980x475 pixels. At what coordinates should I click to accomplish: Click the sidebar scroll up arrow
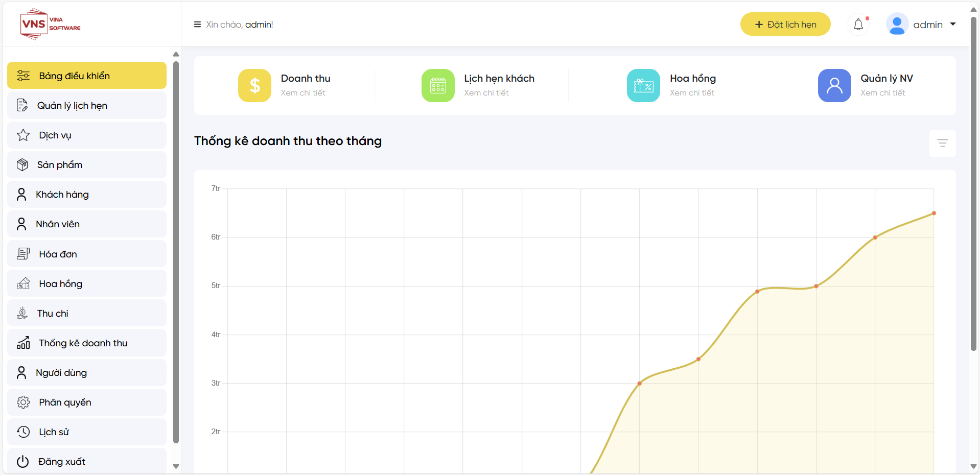pyautogui.click(x=176, y=54)
